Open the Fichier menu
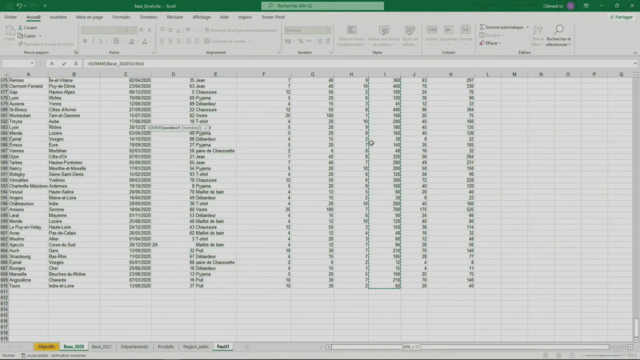The width and height of the screenshot is (640, 360). tap(11, 17)
